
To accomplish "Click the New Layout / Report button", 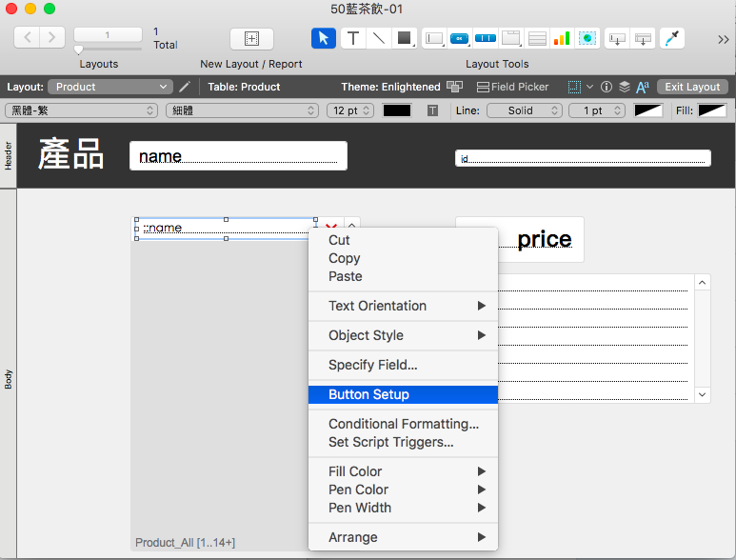I will (x=251, y=39).
